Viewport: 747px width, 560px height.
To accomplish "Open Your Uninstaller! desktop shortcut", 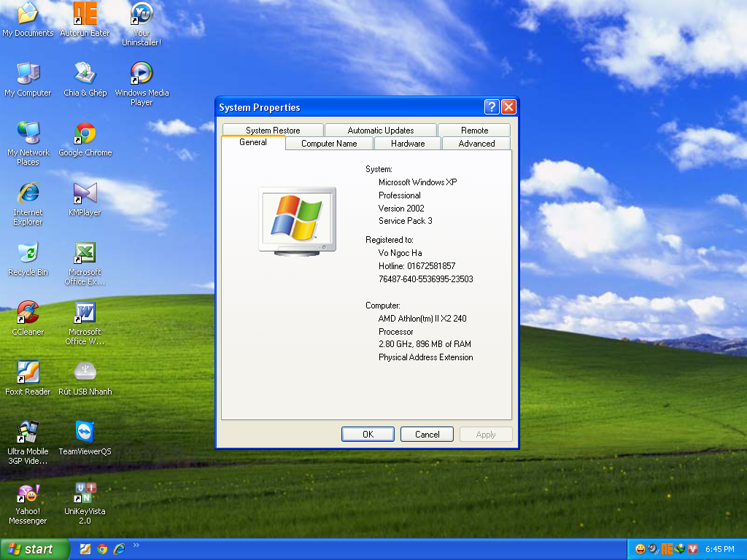I will pos(142,24).
